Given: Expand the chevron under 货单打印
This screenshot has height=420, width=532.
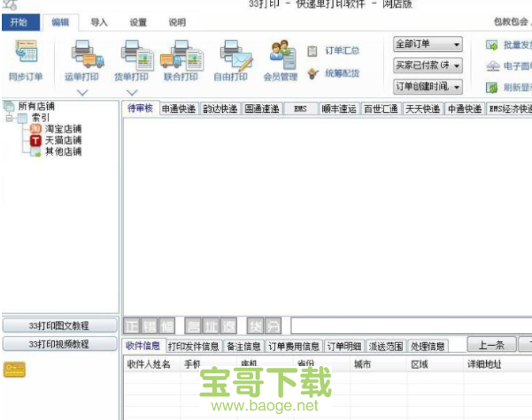Looking at the screenshot, I should tap(132, 92).
